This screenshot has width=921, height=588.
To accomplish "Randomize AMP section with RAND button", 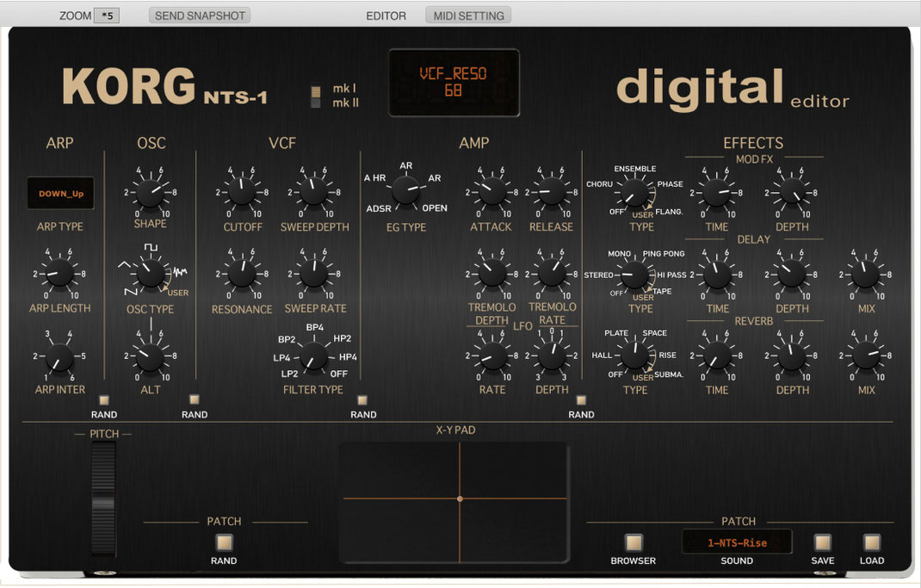I will 581,400.
